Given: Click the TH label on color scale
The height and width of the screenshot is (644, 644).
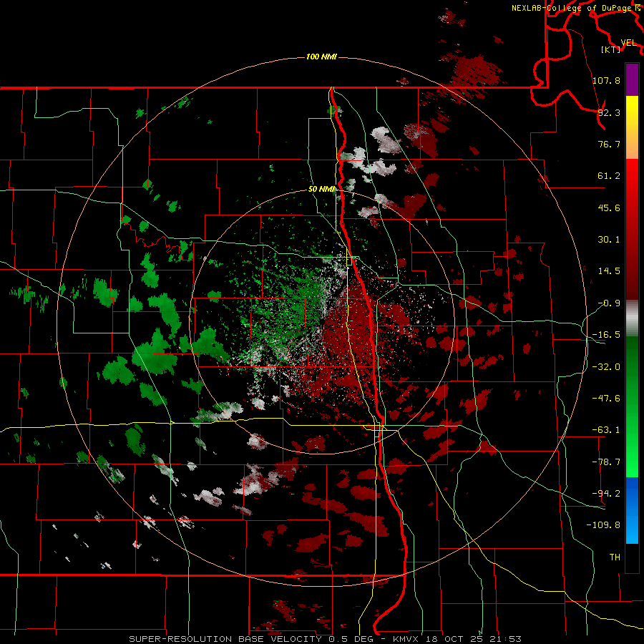Looking at the screenshot, I should (x=615, y=557).
